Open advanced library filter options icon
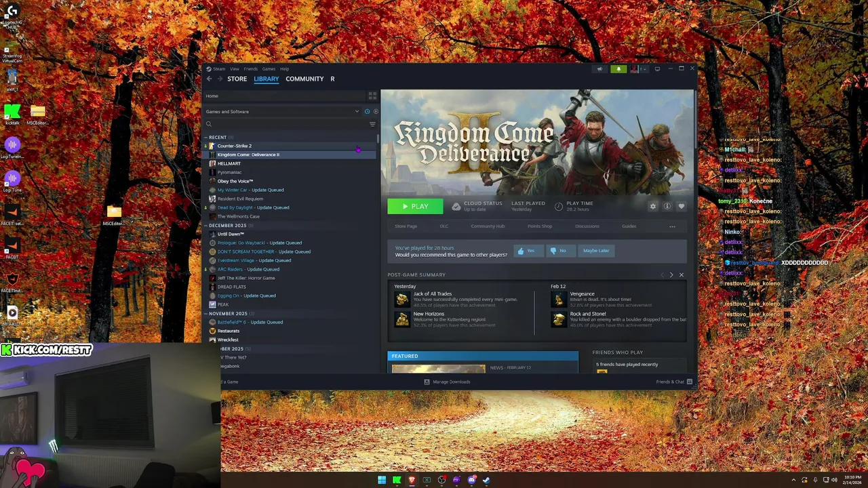868x488 pixels. tap(372, 124)
